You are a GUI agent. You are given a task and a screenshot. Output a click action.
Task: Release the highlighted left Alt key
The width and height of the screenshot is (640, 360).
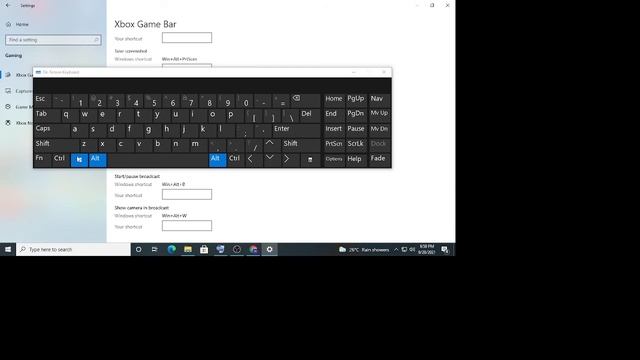[x=98, y=160]
